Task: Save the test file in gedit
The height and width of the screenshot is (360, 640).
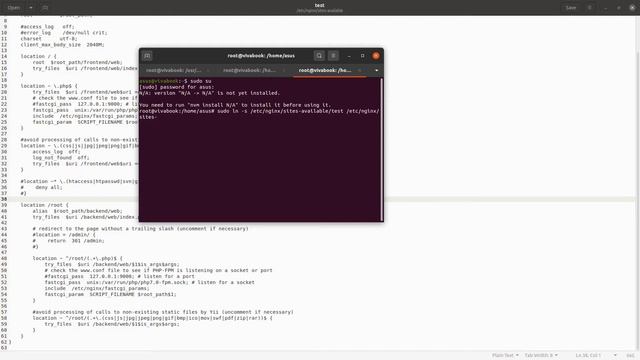Action: (571, 7)
